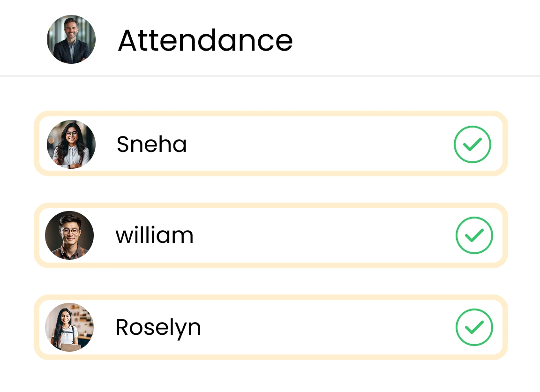This screenshot has height=392, width=540.
Task: Click the manager profile photo in header
Action: [71, 39]
